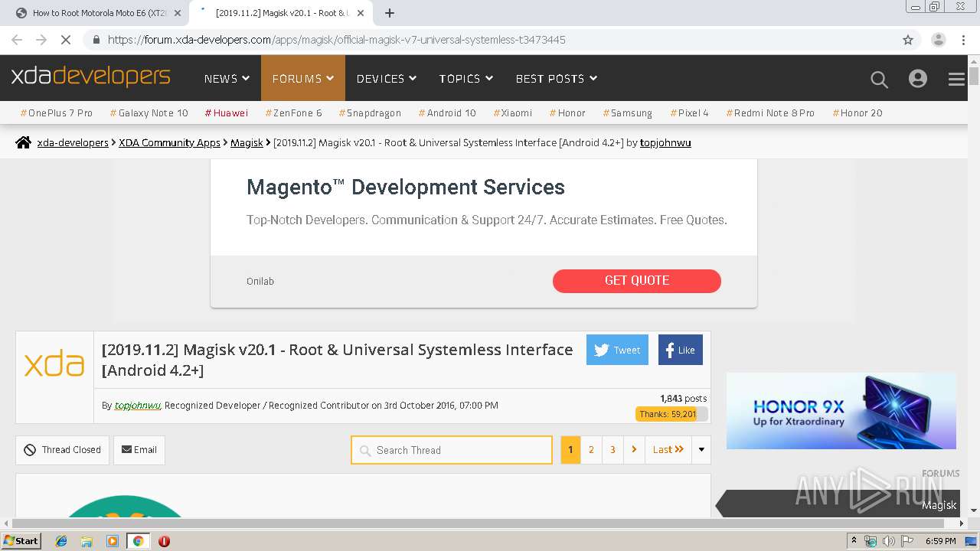Open the #Honor tag
This screenshot has width=980, height=551.
567,112
